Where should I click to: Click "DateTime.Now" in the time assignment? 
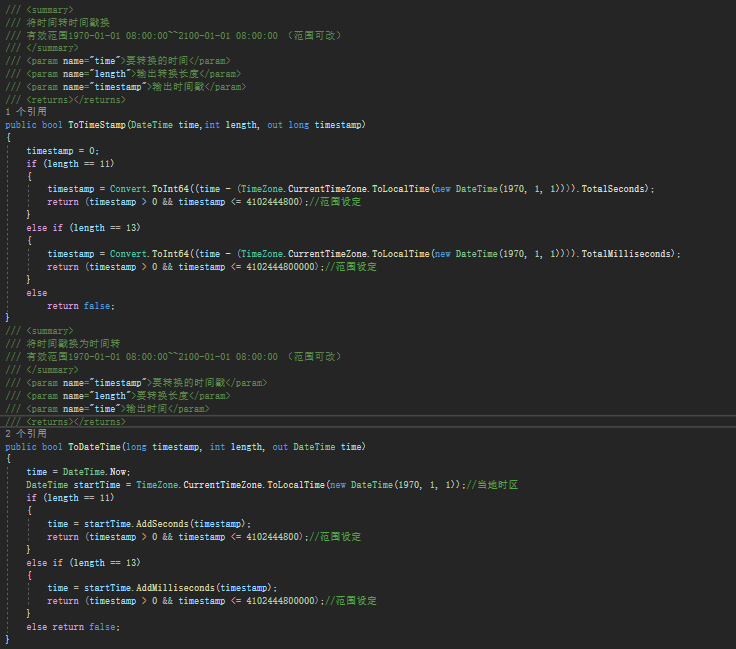coord(96,472)
